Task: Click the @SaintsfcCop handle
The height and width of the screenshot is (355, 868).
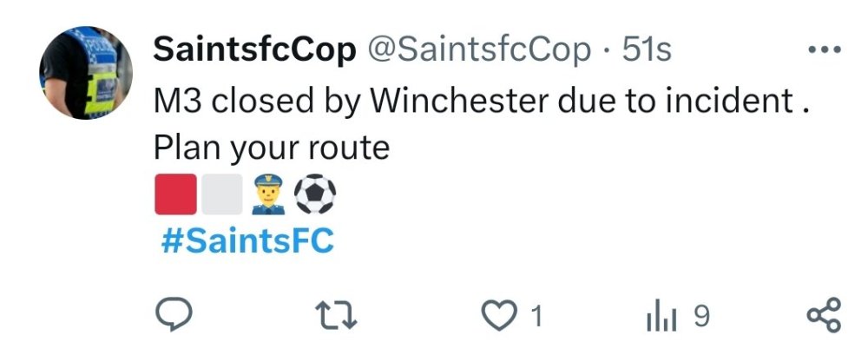Action: 480,50
